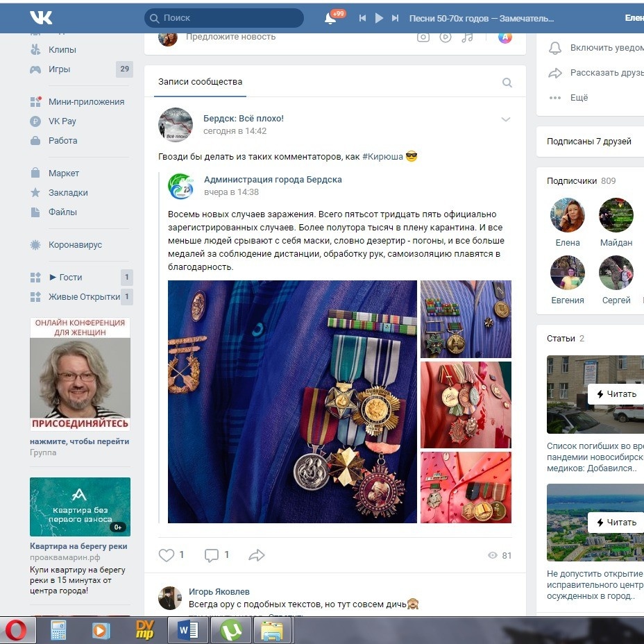Click Читать on second article

click(616, 523)
